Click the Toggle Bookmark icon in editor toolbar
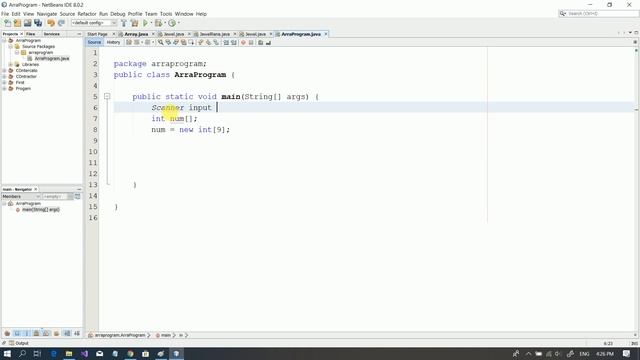 click(216, 42)
